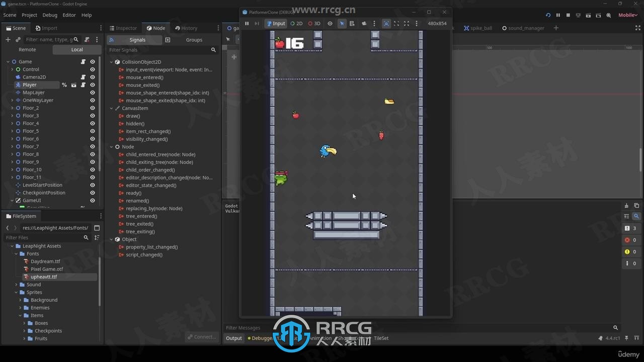
Task: Collapse the Object signals group
Action: [x=112, y=239]
